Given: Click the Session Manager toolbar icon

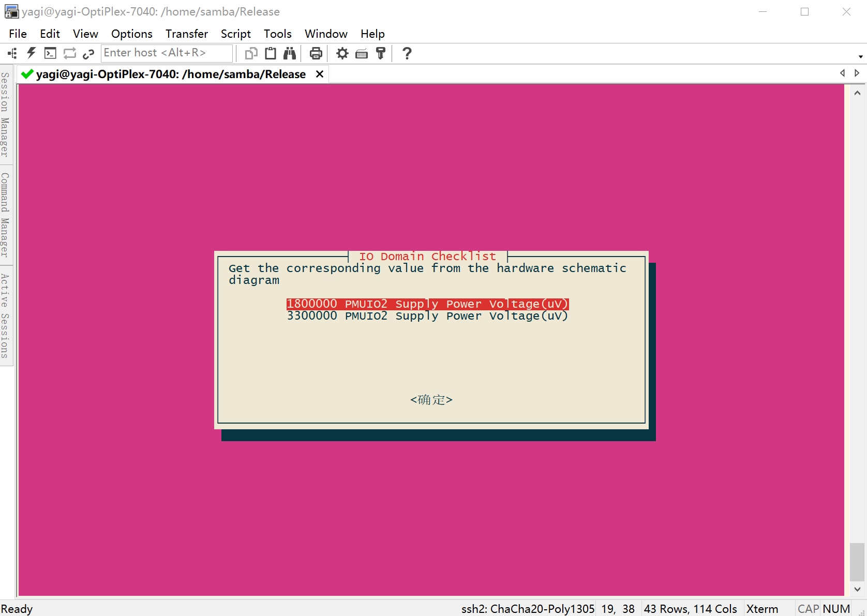Looking at the screenshot, I should 12,53.
